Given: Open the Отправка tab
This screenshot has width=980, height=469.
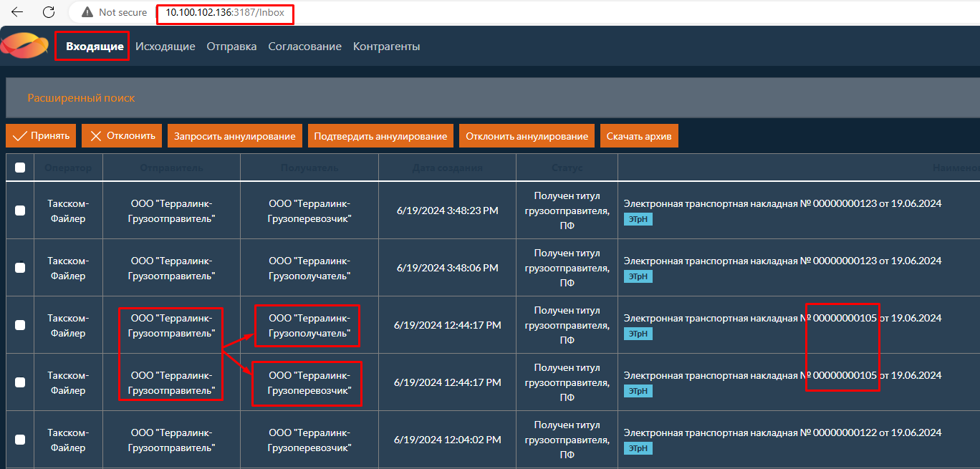Looking at the screenshot, I should 231,47.
